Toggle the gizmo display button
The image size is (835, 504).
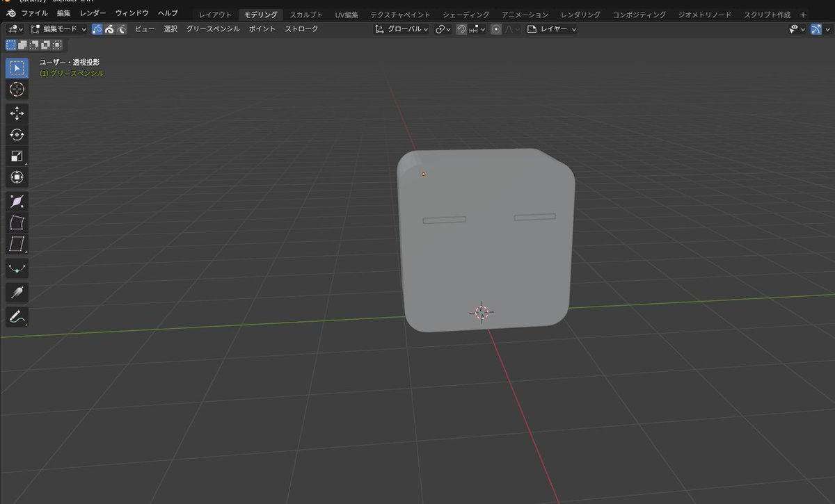coord(816,29)
